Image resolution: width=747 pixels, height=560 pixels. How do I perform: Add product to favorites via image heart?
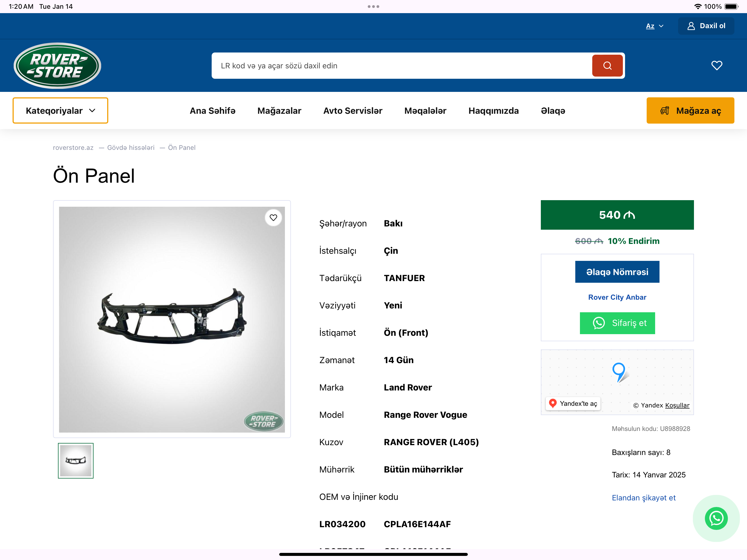tap(273, 218)
